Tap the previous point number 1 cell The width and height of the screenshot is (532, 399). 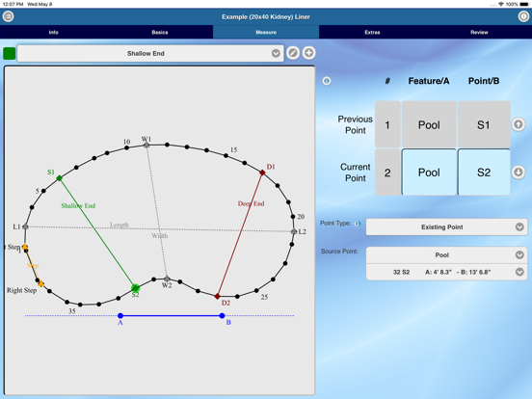387,124
